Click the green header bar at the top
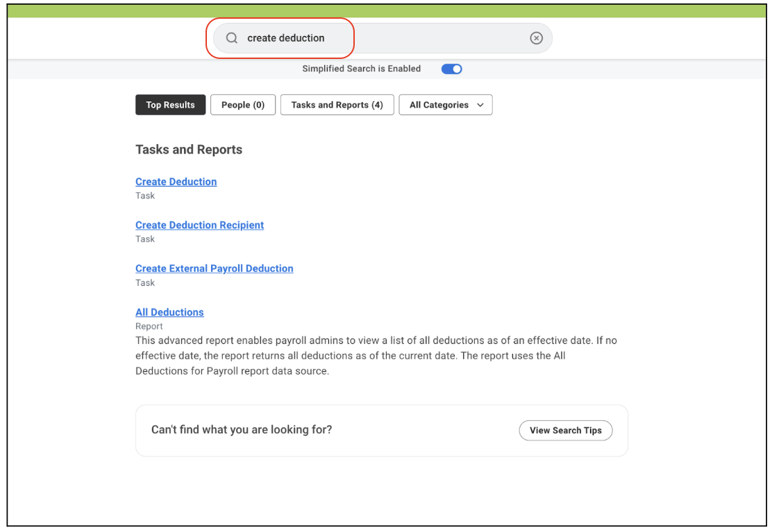Screen dimensions: 772x532 tap(387, 11)
